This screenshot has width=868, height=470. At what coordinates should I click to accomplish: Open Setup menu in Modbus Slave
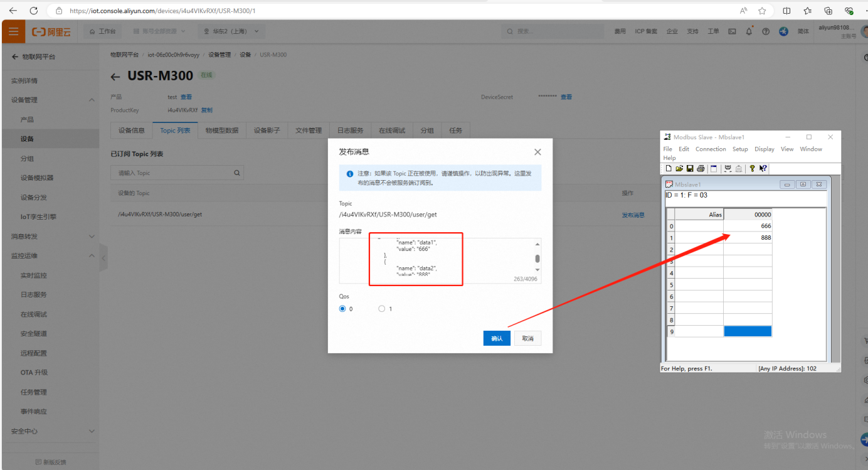click(x=740, y=149)
